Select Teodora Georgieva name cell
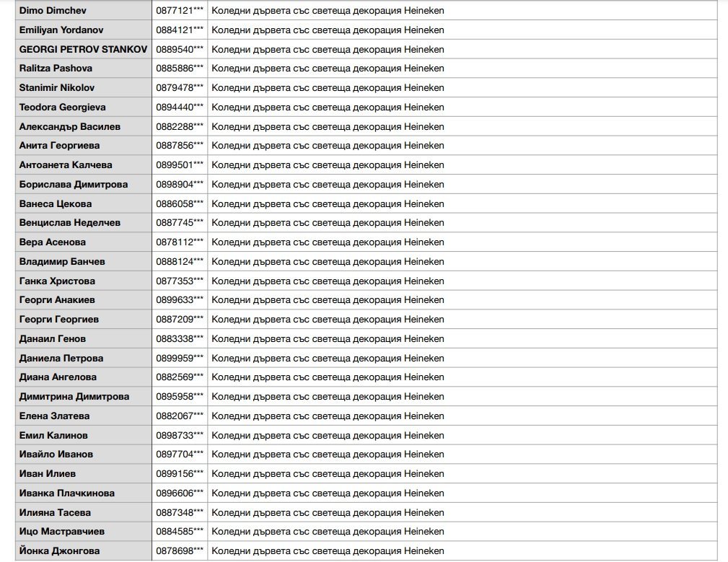 [x=63, y=107]
